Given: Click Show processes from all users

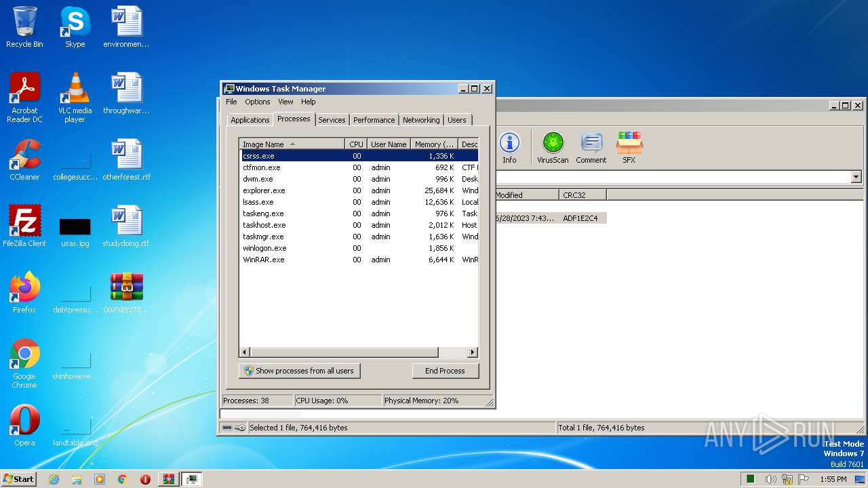Looking at the screenshot, I should click(299, 371).
